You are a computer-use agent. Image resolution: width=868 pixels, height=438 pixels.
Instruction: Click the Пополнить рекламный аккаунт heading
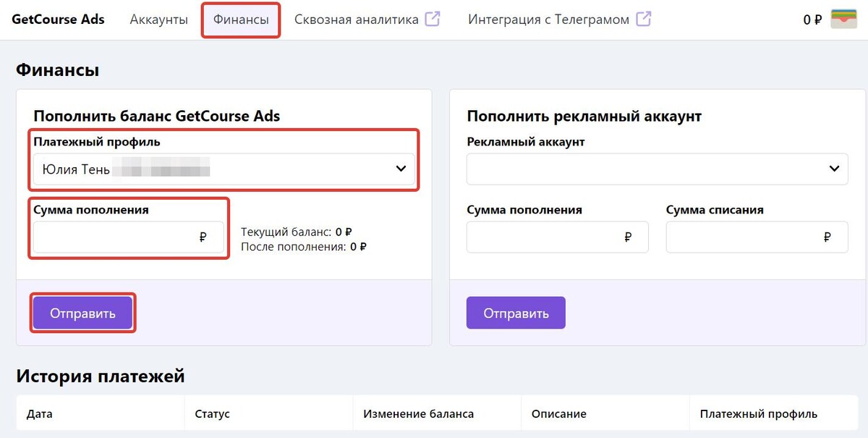pos(584,117)
